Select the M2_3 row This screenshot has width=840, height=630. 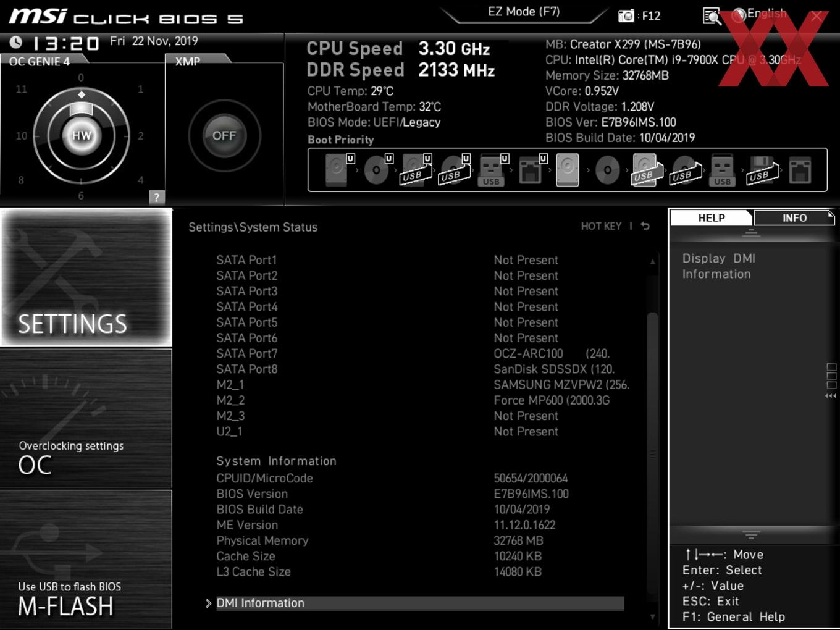[420, 416]
